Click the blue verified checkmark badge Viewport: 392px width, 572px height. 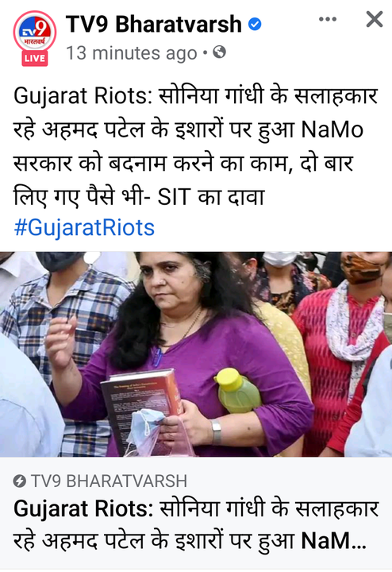click(255, 25)
